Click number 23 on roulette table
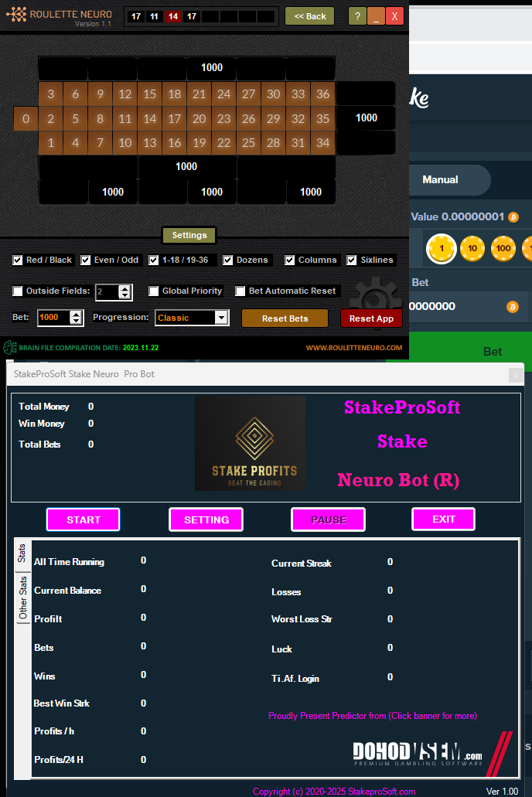Viewport: 532px width, 797px height. 223,118
